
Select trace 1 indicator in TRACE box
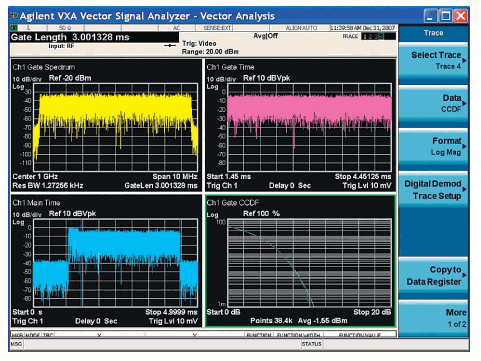coord(365,37)
